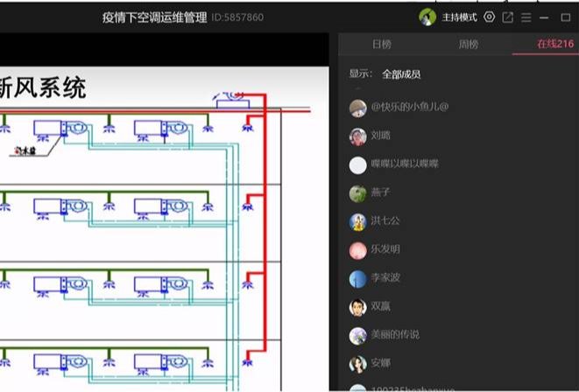579x392 pixels.
Task: Select member name 双赢
Action: coord(381,306)
